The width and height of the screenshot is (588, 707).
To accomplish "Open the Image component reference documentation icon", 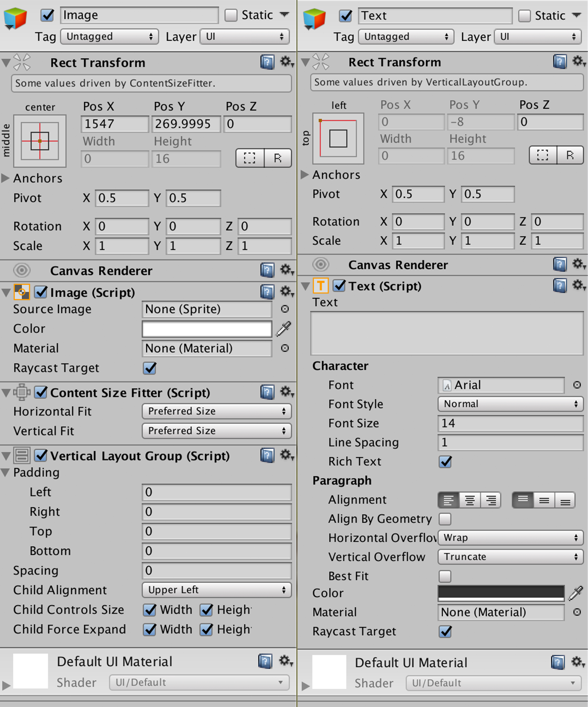I will point(267,292).
